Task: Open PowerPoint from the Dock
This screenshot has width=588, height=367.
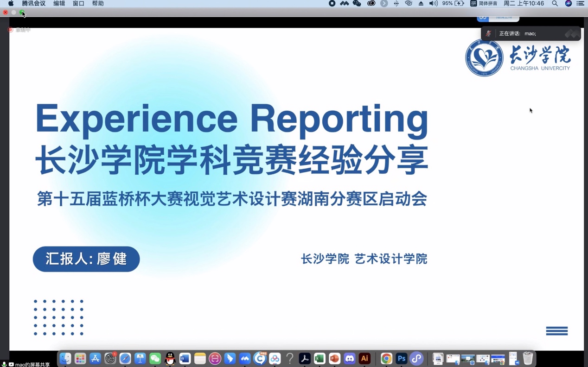Action: (x=334, y=358)
